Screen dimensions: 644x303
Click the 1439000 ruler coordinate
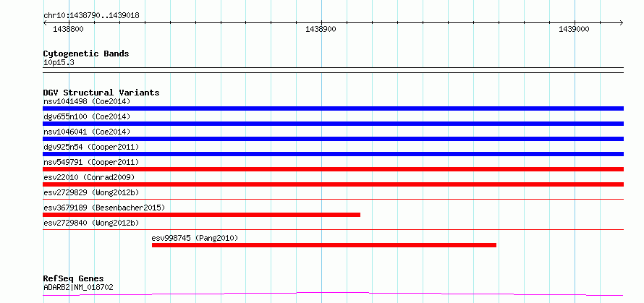pyautogui.click(x=574, y=29)
